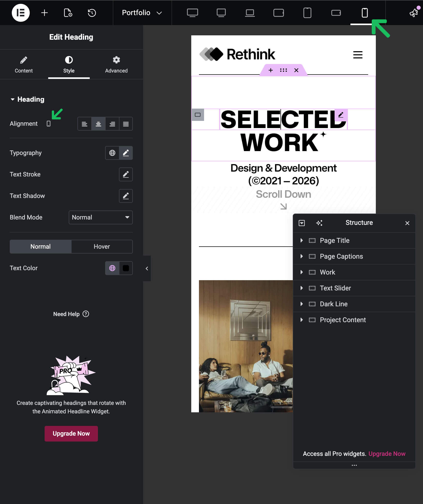Open the hamburger menu in preview
Viewport: 423px width, 504px height.
pos(358,55)
